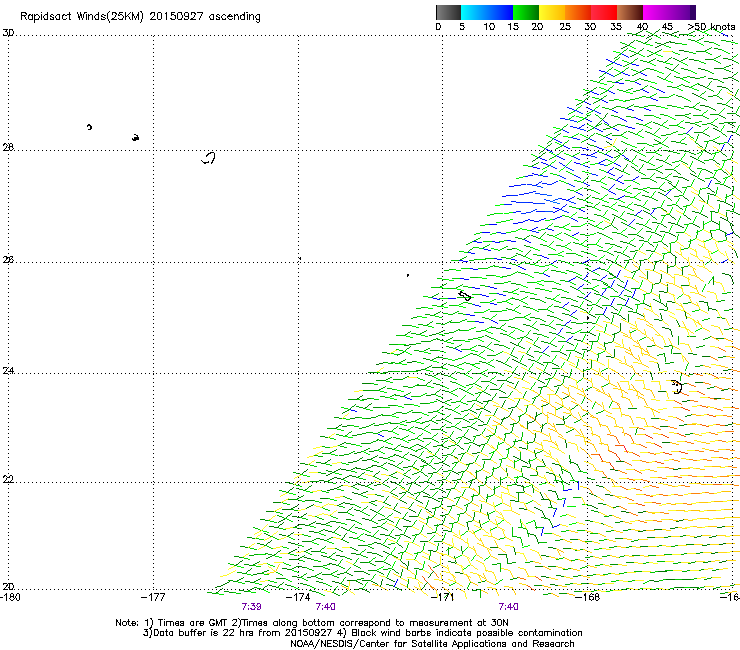The height and width of the screenshot is (650, 740).
Task: Click the island outline east of -168 below 24N
Action: (x=677, y=387)
